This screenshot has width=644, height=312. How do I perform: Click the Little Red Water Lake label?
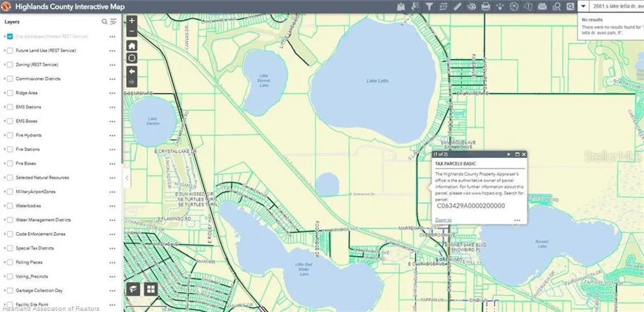(x=304, y=269)
